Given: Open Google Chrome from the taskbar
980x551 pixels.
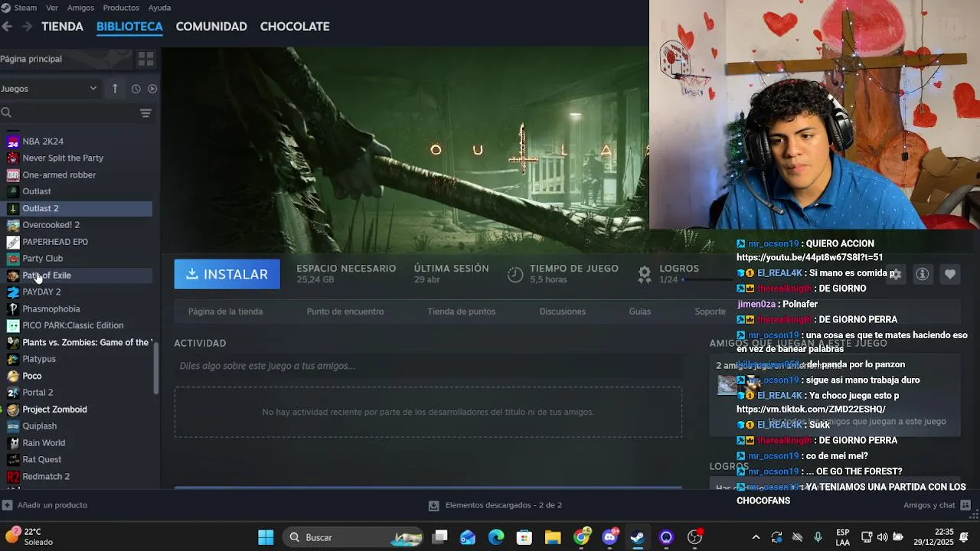Looking at the screenshot, I should 582,537.
